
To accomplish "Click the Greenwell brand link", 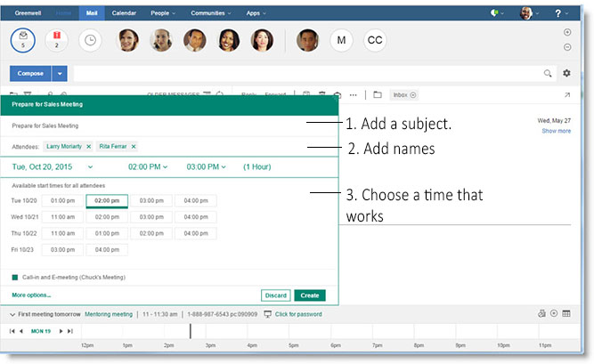I will pos(28,12).
